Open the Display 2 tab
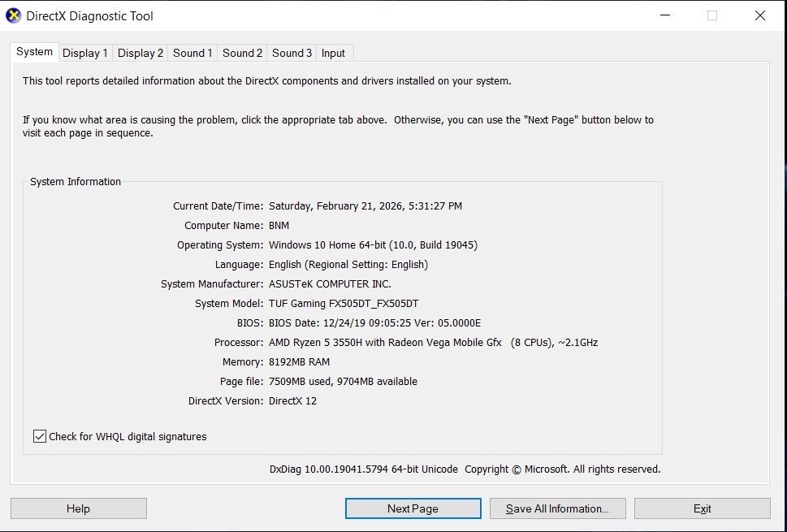787x532 pixels. coord(141,54)
